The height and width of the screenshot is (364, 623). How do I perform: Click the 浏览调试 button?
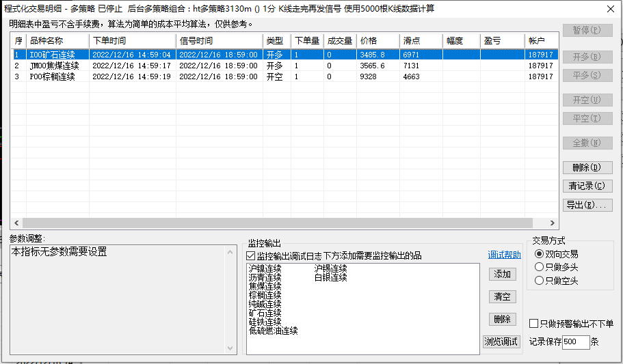501,341
